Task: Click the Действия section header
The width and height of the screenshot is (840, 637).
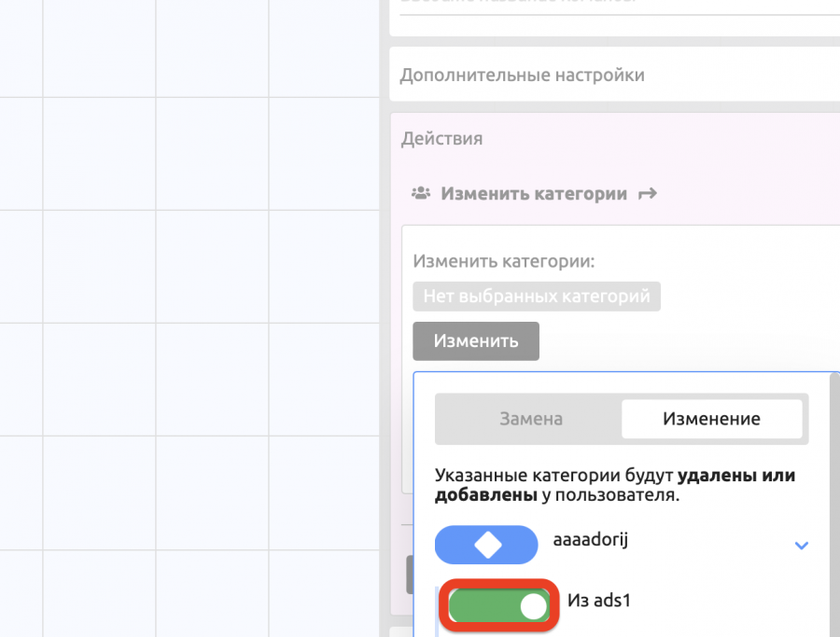Action: pyautogui.click(x=441, y=139)
